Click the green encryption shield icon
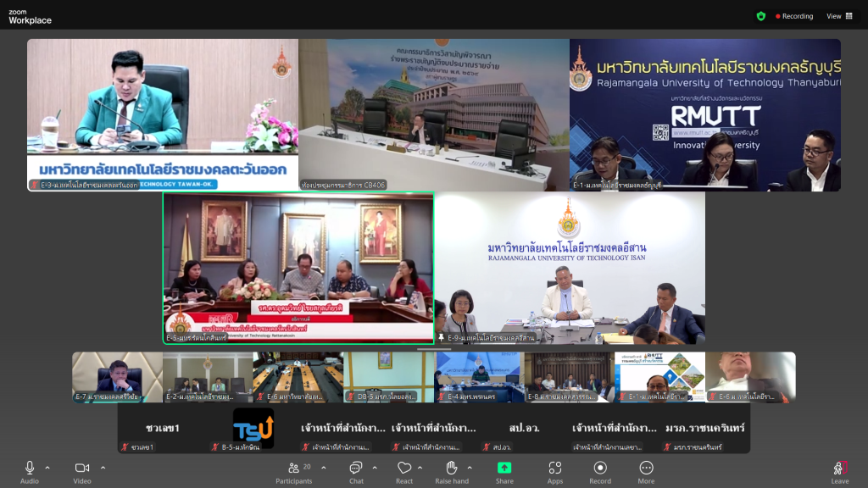 pyautogui.click(x=761, y=16)
